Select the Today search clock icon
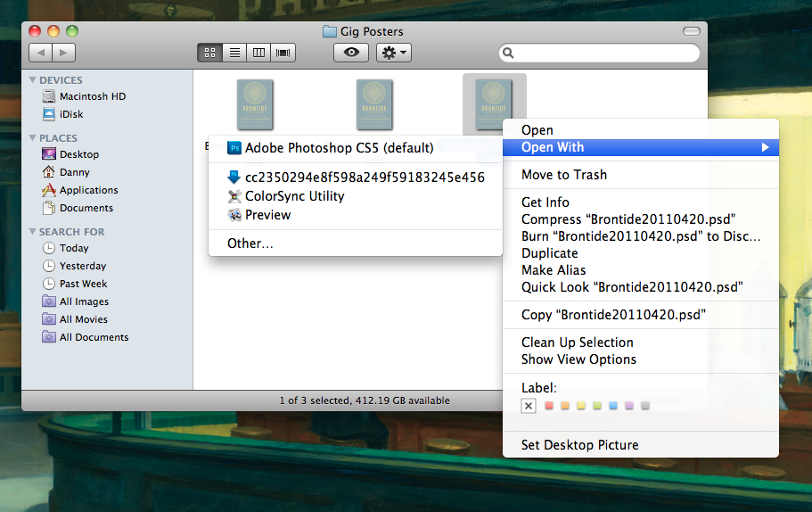The image size is (812, 512). pyautogui.click(x=49, y=248)
